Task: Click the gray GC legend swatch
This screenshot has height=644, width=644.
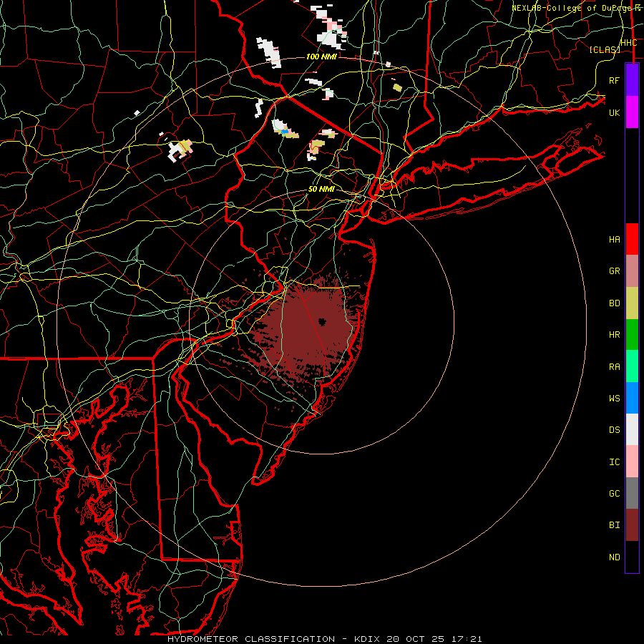Action: coord(632,493)
